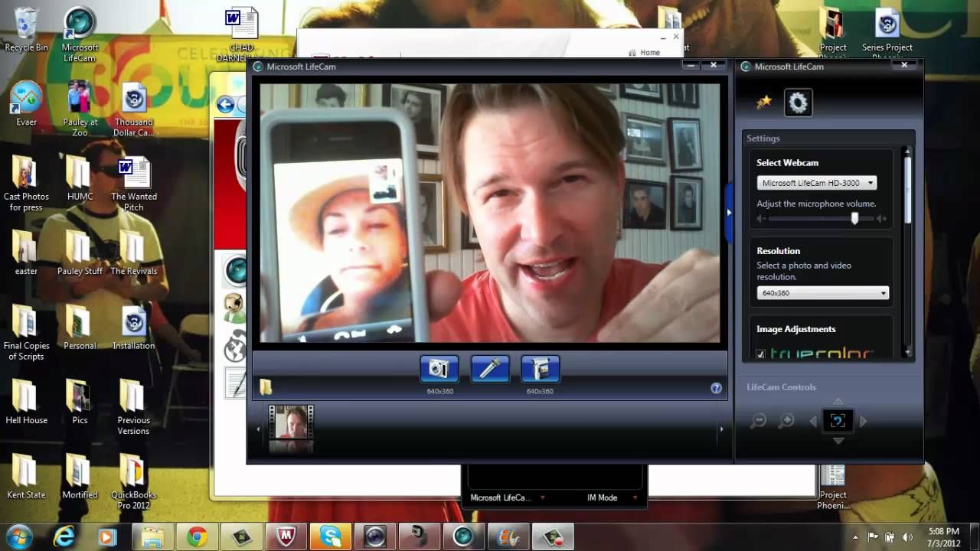Start audio recording with the microphone button
The height and width of the screenshot is (551, 980).
click(490, 369)
